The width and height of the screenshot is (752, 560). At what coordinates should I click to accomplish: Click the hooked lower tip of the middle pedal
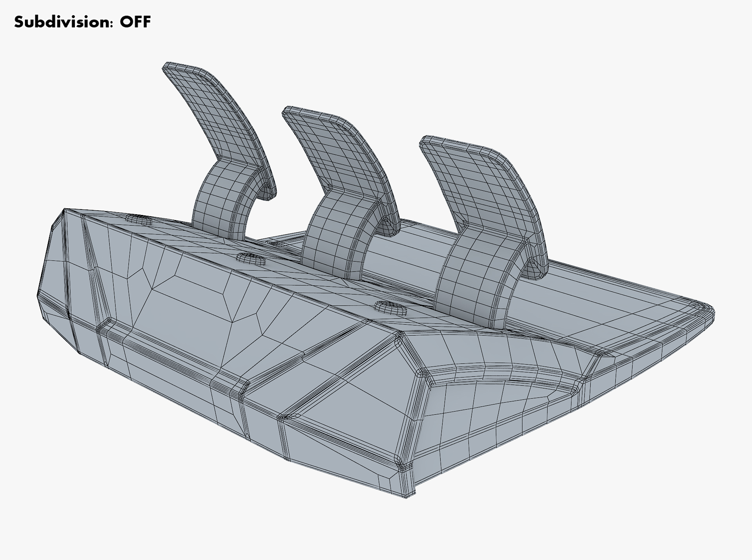pyautogui.click(x=392, y=228)
